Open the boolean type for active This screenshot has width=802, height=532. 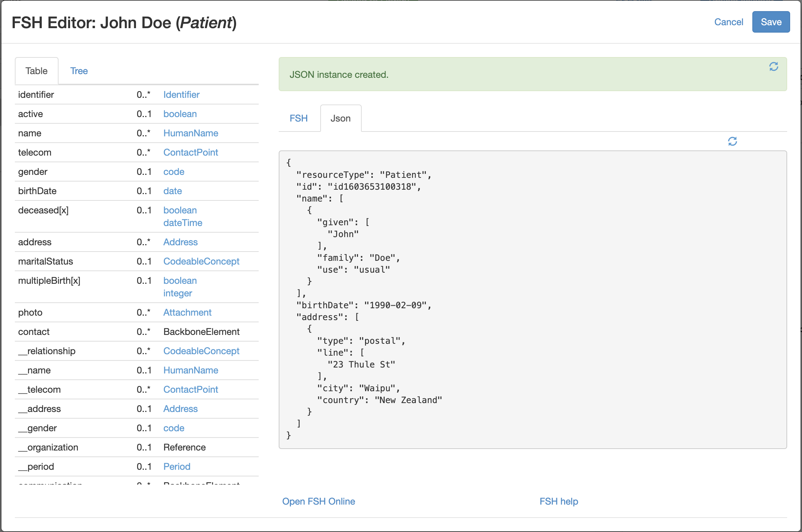click(180, 114)
